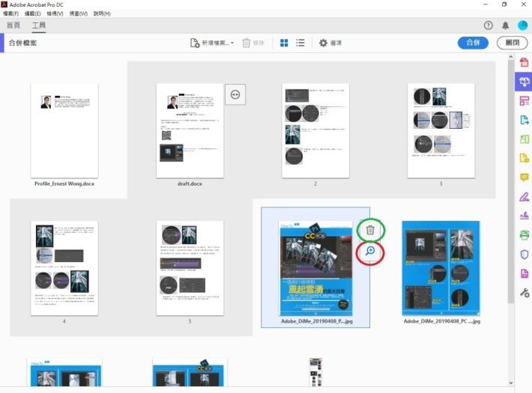Open the pink document-image sidebar tool
The image size is (532, 393).
525,274
